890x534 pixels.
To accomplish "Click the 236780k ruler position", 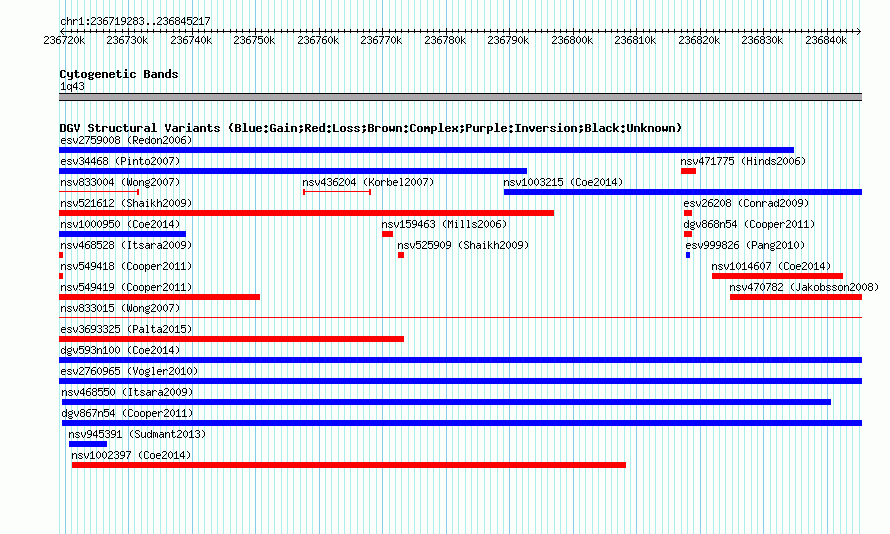I will 445,40.
